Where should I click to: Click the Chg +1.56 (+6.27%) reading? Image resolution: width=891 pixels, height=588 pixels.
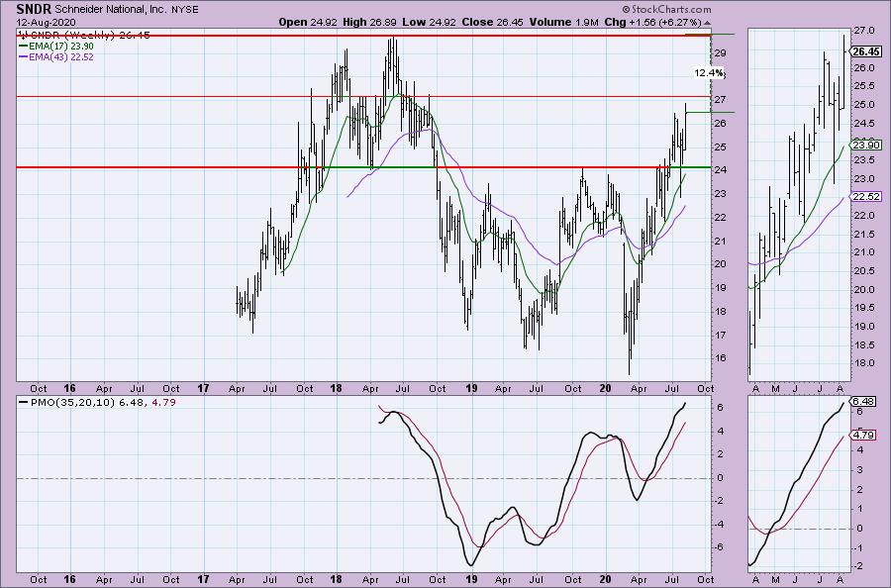coord(652,22)
